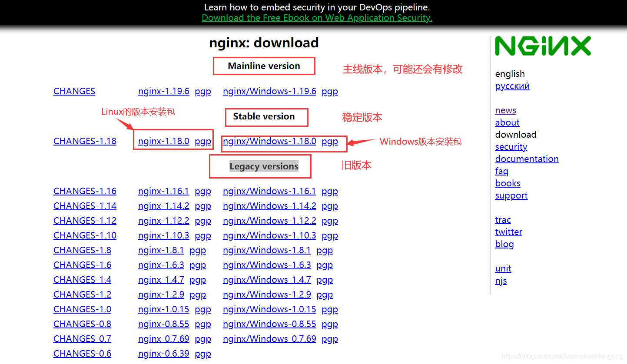Screen dimensions: 627x364
Task: Open pgp signature for nginx/Windows-1.2.9
Action: 325,295
